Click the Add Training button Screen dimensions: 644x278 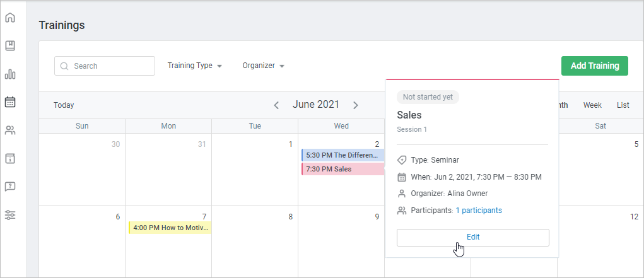594,66
